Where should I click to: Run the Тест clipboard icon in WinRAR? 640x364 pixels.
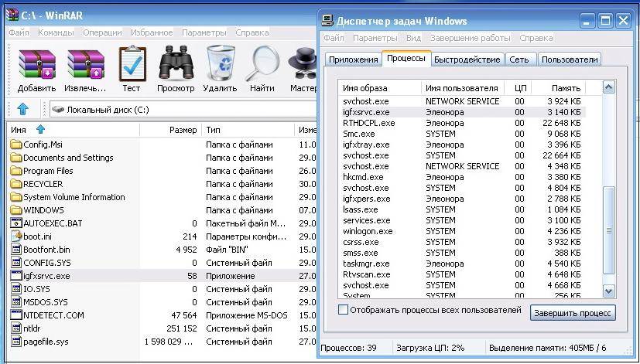point(132,64)
